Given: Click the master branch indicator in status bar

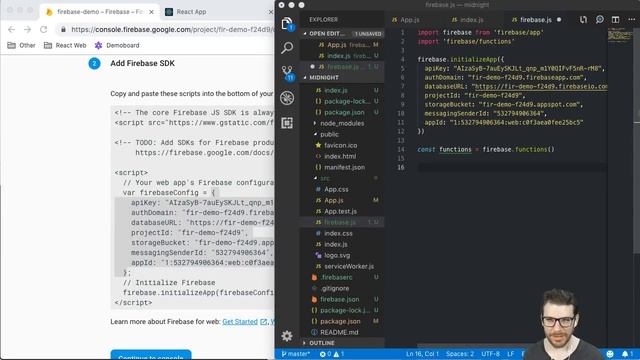Looking at the screenshot, I should (296, 354).
